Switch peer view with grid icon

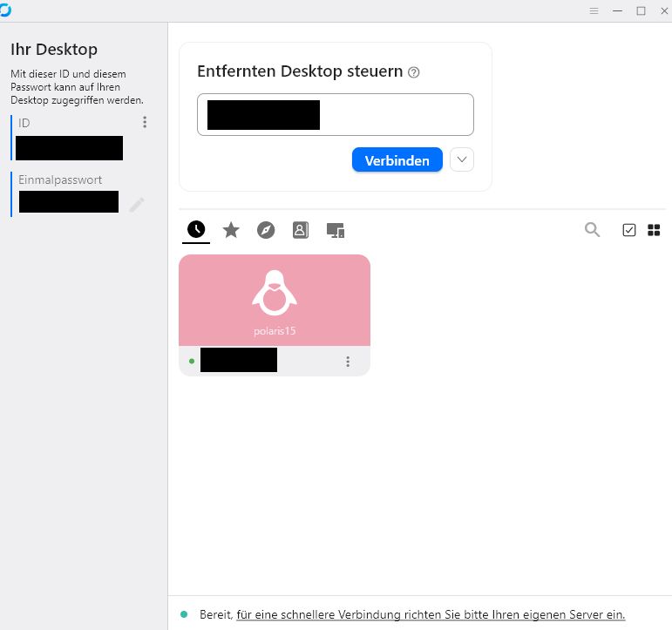pos(654,230)
